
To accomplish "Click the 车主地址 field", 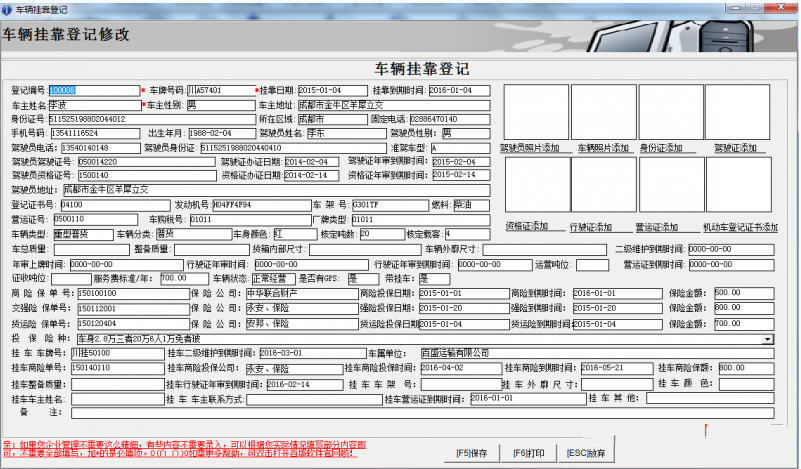I will pos(393,105).
